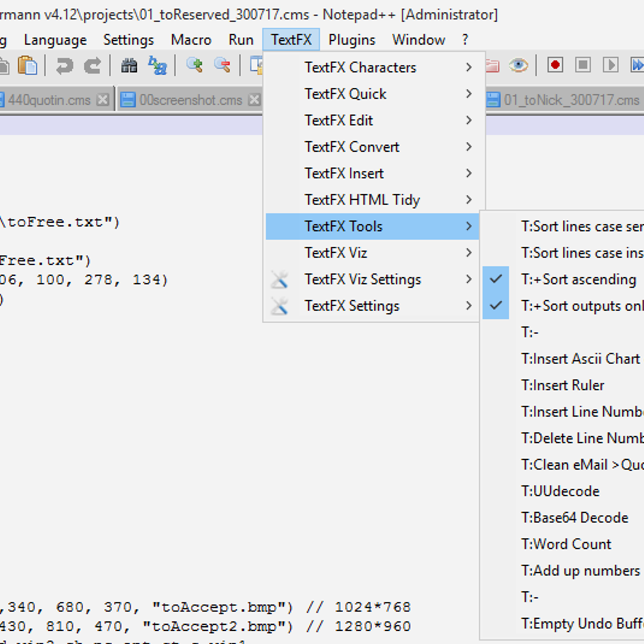Open the Plugins menu
Image resolution: width=644 pixels, height=644 pixels.
point(352,40)
